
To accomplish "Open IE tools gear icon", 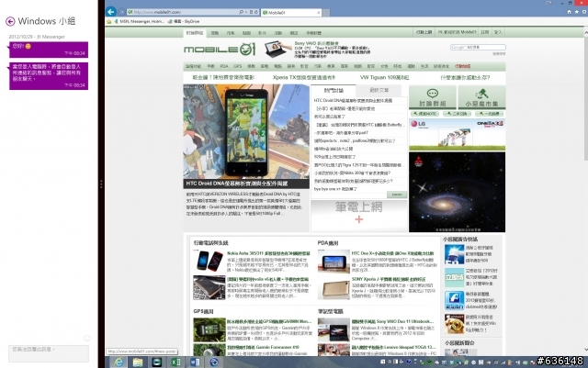I will coord(584,12).
